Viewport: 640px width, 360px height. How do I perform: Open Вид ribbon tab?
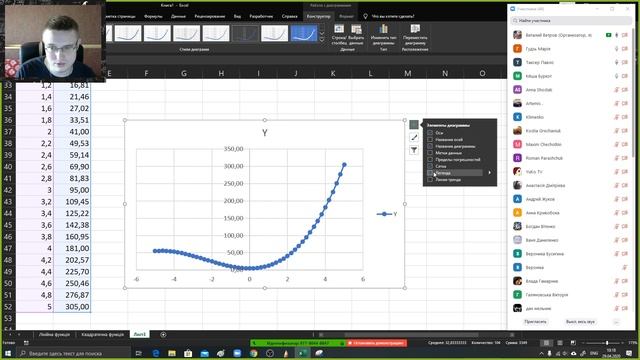[x=237, y=16]
